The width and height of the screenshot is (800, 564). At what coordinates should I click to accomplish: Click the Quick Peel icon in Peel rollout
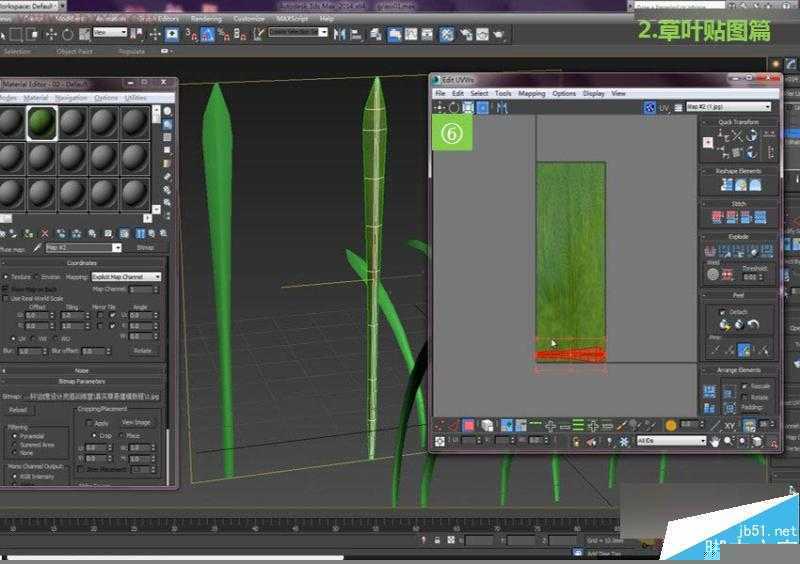coord(724,325)
